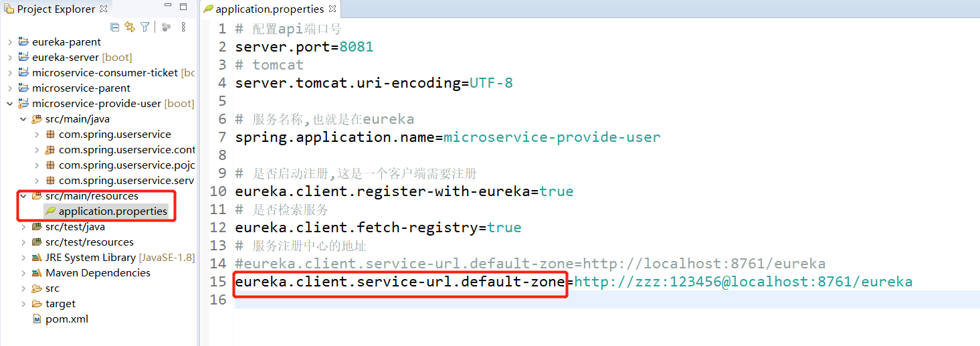Switch to the Project Explorer tab
The image size is (980, 346).
coord(56,9)
